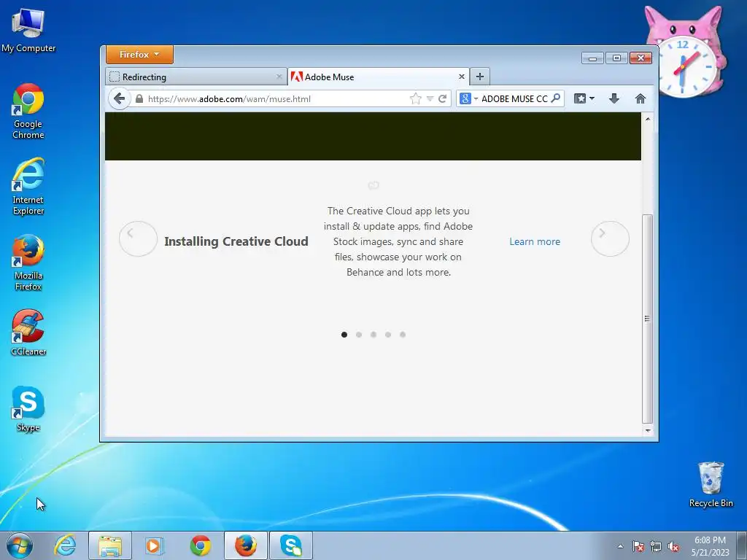The width and height of the screenshot is (747, 560).
Task: Switch to the Redirecting tab
Action: pyautogui.click(x=196, y=77)
